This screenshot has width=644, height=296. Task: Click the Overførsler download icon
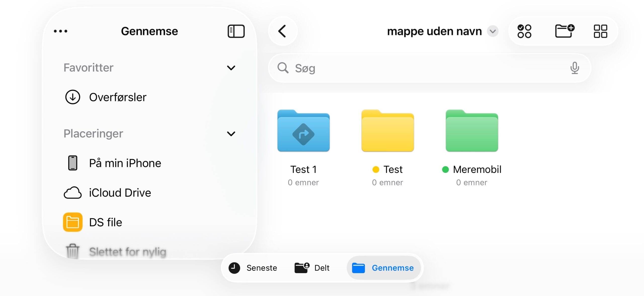coord(72,97)
